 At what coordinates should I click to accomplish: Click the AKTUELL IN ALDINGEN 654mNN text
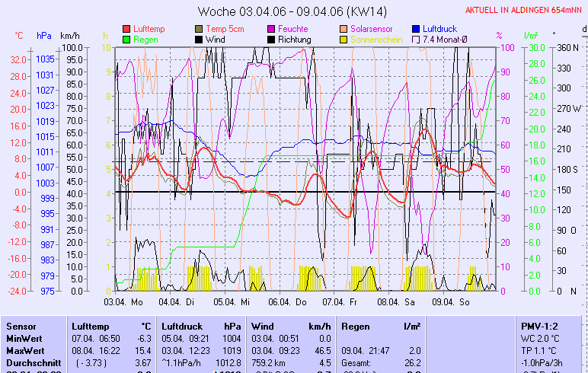526,9
